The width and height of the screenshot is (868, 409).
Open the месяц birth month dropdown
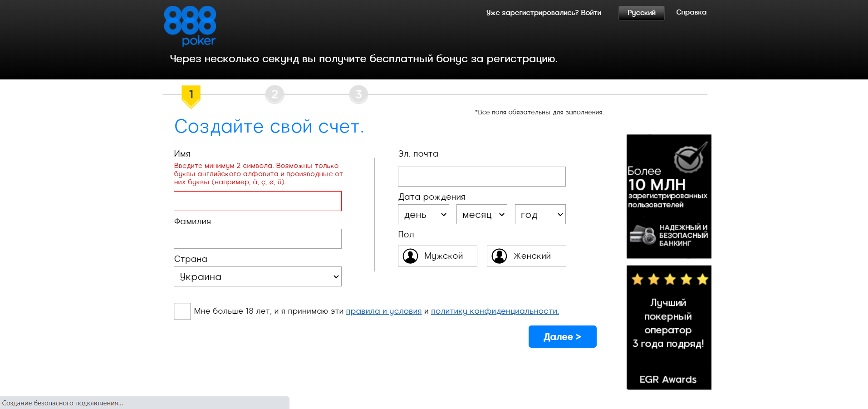pos(482,214)
